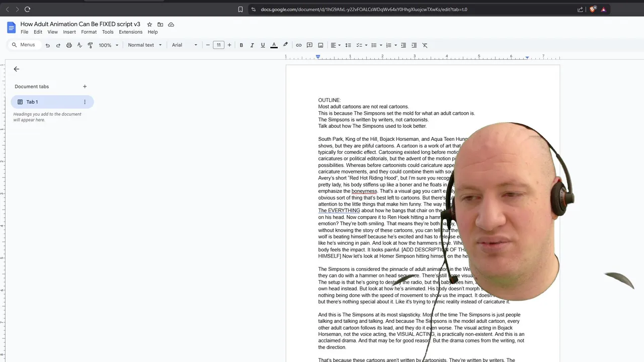Expand bulleted list options arrow
The width and height of the screenshot is (644, 362).
click(381, 45)
